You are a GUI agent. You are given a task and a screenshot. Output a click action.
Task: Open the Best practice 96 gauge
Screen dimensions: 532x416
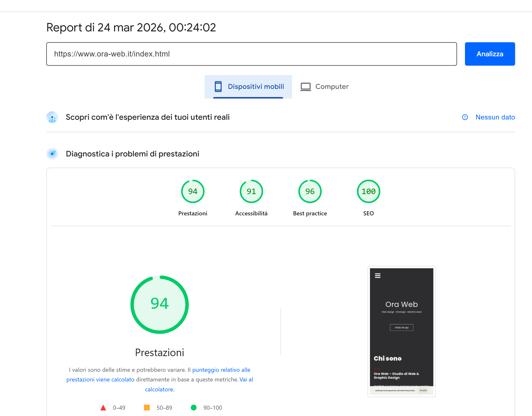click(310, 191)
